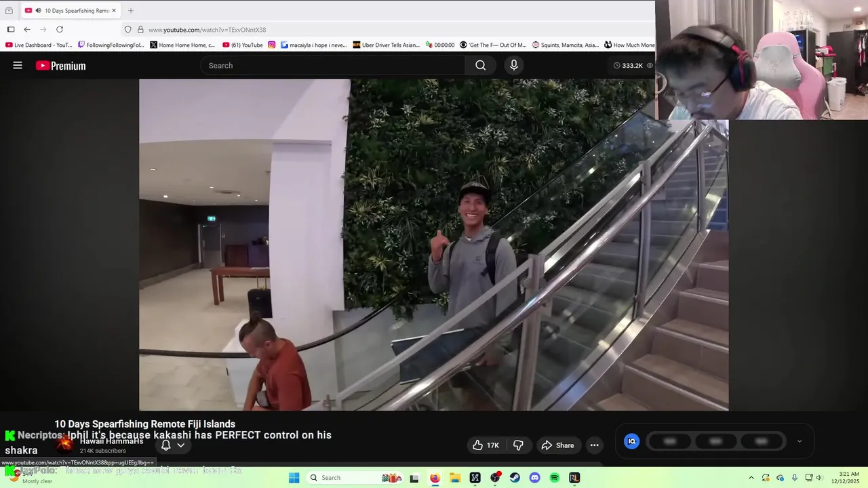Open File Explorer from the taskbar
The height and width of the screenshot is (488, 868).
click(x=455, y=478)
